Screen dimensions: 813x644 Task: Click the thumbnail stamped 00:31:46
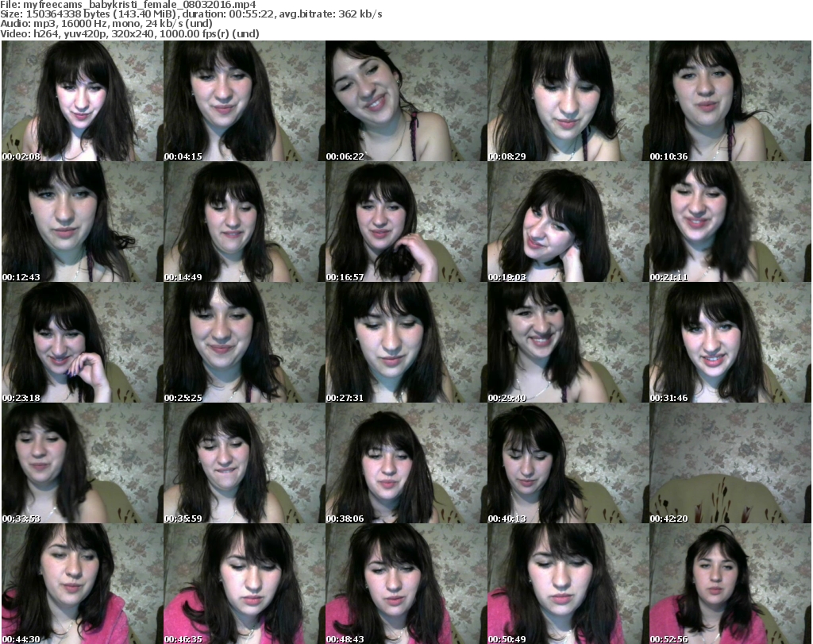[x=730, y=343]
